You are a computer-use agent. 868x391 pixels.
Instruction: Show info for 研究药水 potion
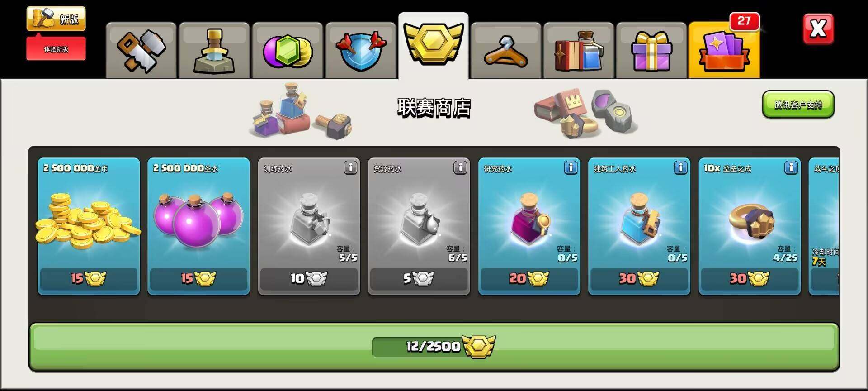[x=571, y=168]
